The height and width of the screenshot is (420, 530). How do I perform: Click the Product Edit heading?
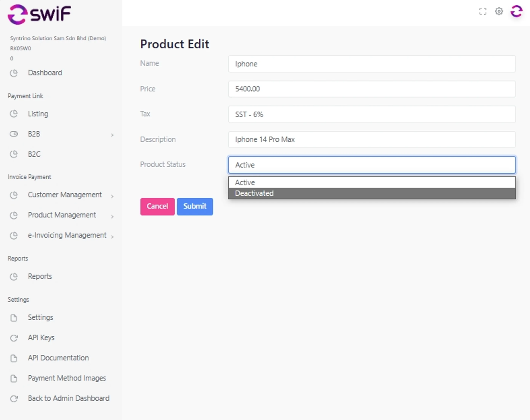pyautogui.click(x=175, y=44)
